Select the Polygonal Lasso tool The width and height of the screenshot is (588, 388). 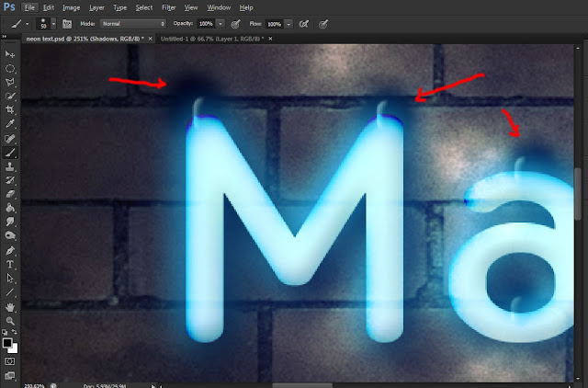pos(10,82)
